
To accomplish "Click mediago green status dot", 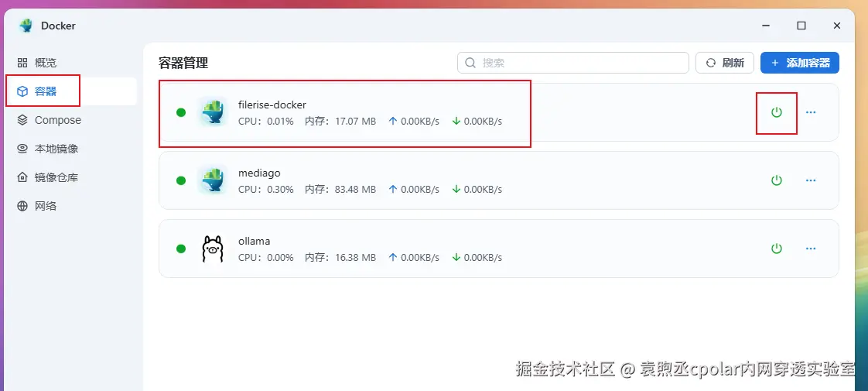I will click(180, 180).
